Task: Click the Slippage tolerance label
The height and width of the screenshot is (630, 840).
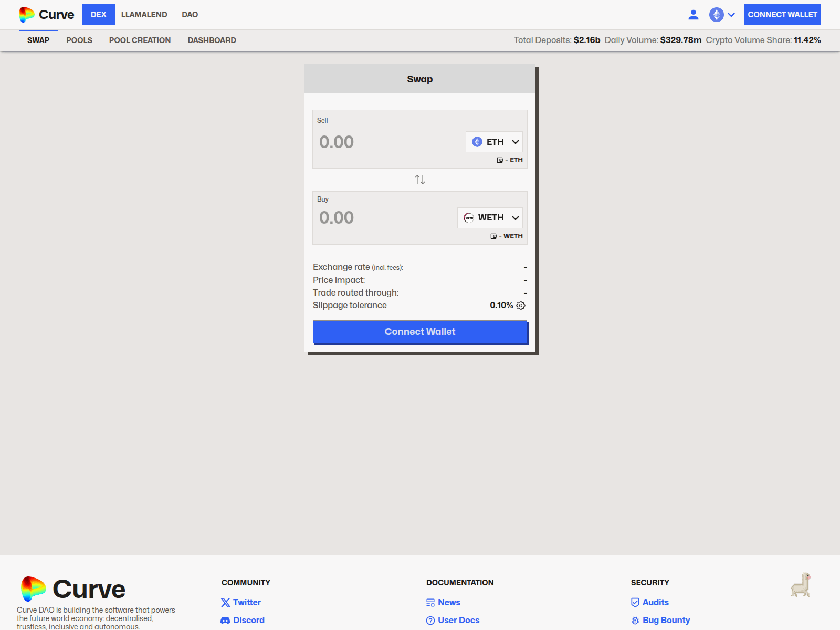Action: pyautogui.click(x=350, y=306)
